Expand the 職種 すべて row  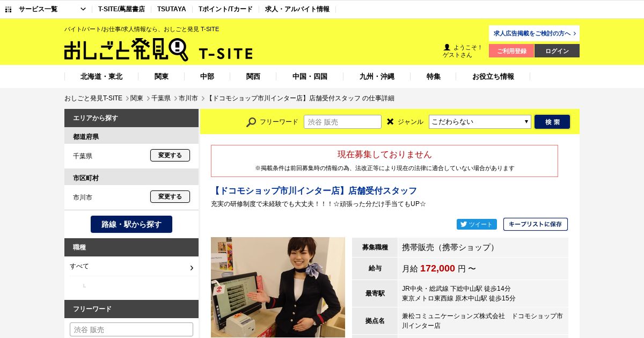[131, 267]
